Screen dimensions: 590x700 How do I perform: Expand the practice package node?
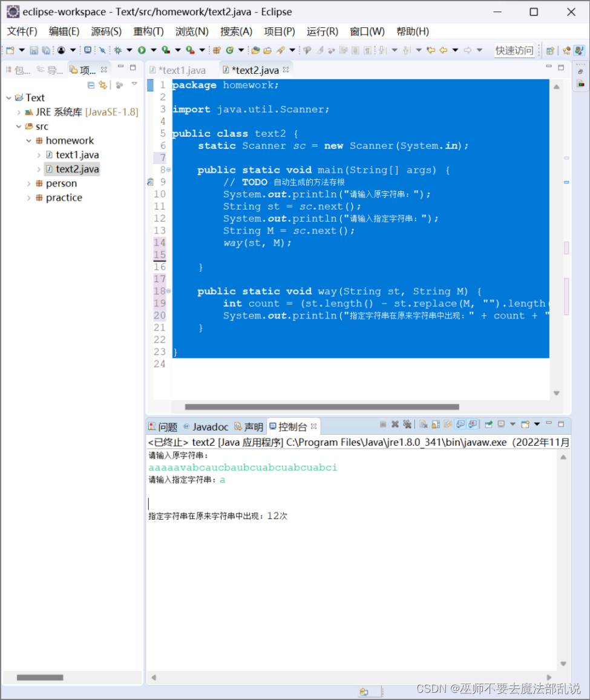(28, 198)
